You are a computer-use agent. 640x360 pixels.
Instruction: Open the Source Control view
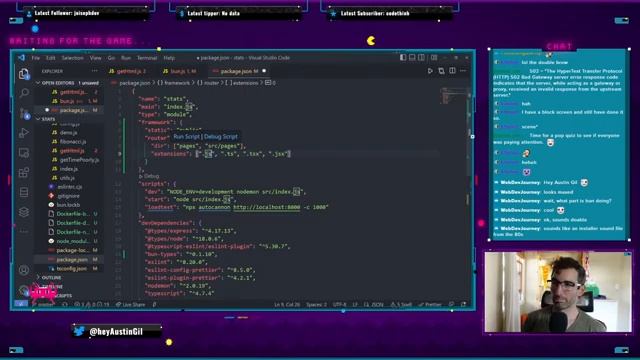[24, 113]
